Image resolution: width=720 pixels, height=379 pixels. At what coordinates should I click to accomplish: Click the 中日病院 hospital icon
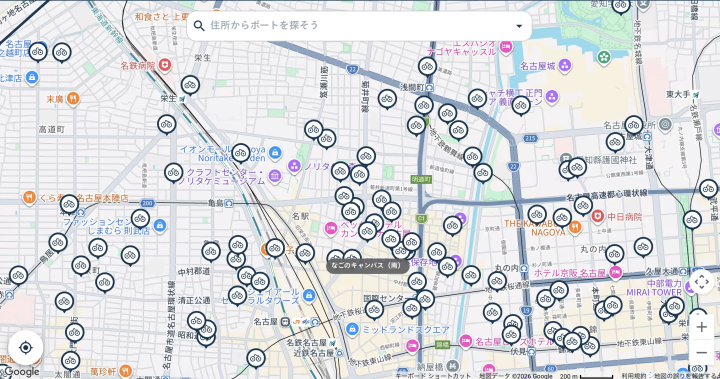pos(597,216)
